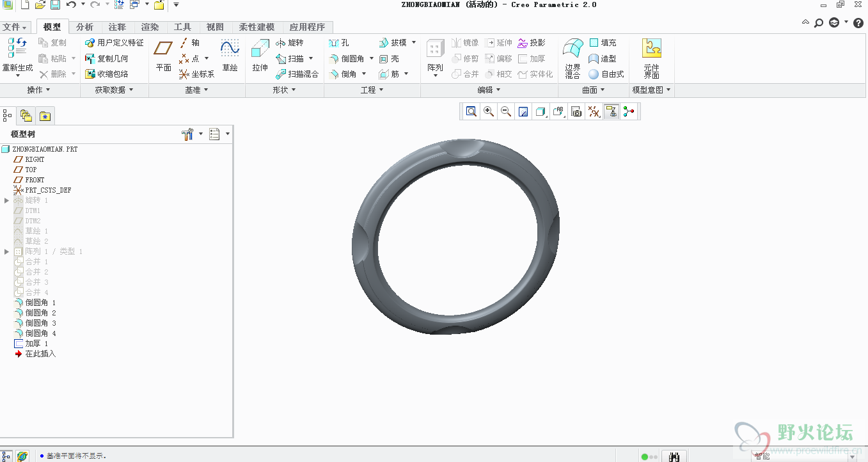Select the Hole (孔) tool
Viewport: 868px width, 462px height.
tap(339, 43)
